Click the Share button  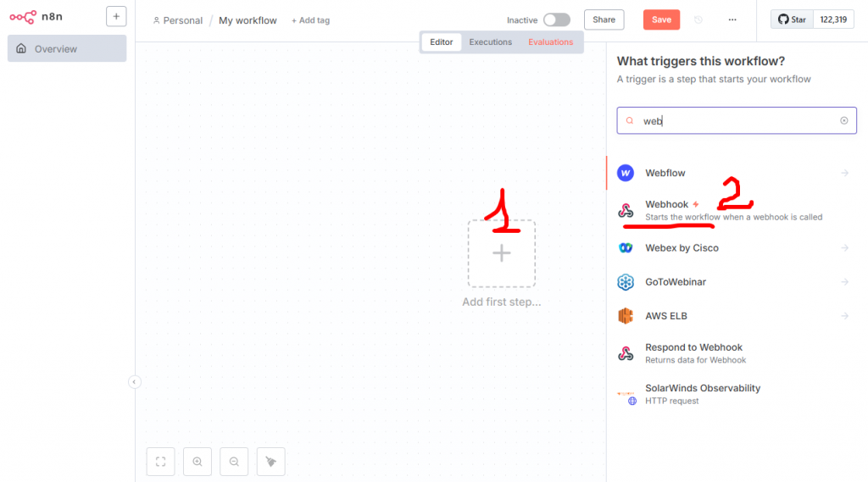(604, 20)
